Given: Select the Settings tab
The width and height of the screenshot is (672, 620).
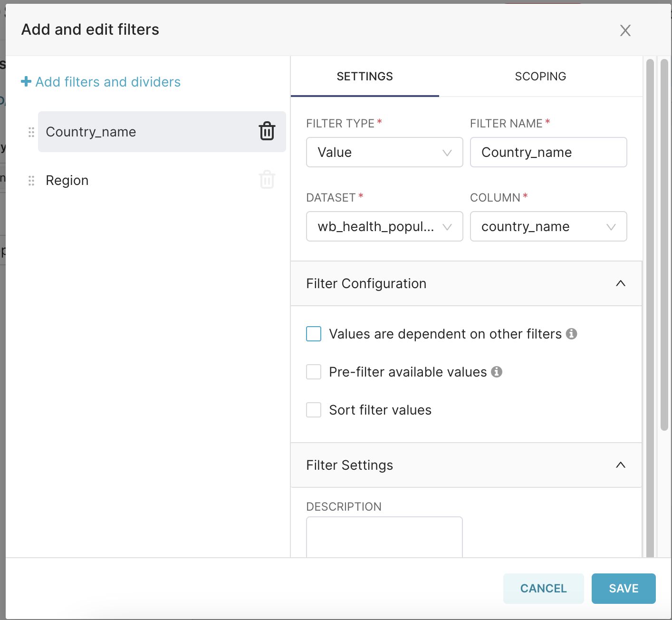Looking at the screenshot, I should [x=365, y=77].
